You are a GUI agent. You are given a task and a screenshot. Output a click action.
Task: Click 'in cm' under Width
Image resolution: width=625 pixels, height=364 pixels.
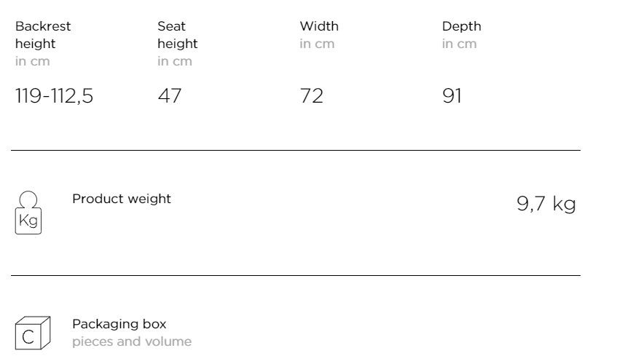pos(318,44)
